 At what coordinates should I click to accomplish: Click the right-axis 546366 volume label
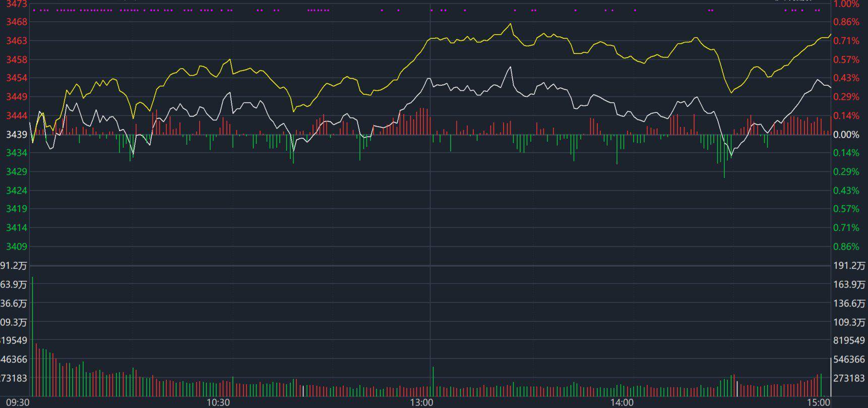849,360
